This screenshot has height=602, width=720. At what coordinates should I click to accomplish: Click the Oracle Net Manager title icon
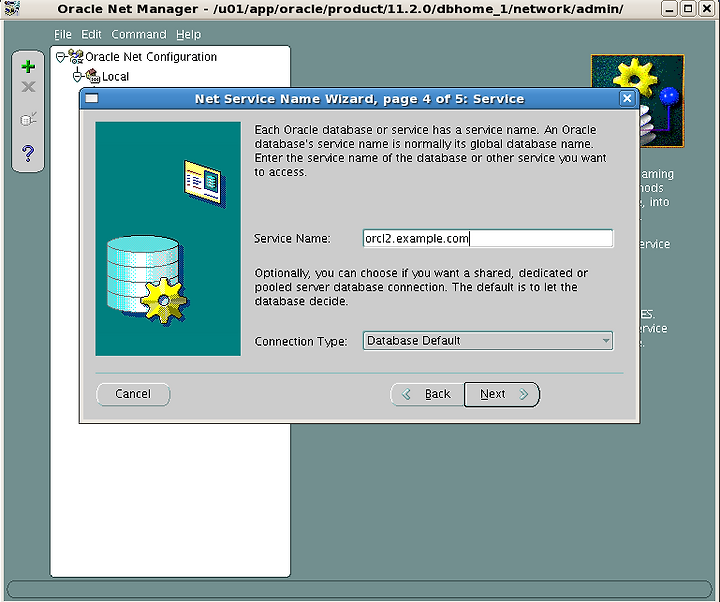tap(12, 8)
